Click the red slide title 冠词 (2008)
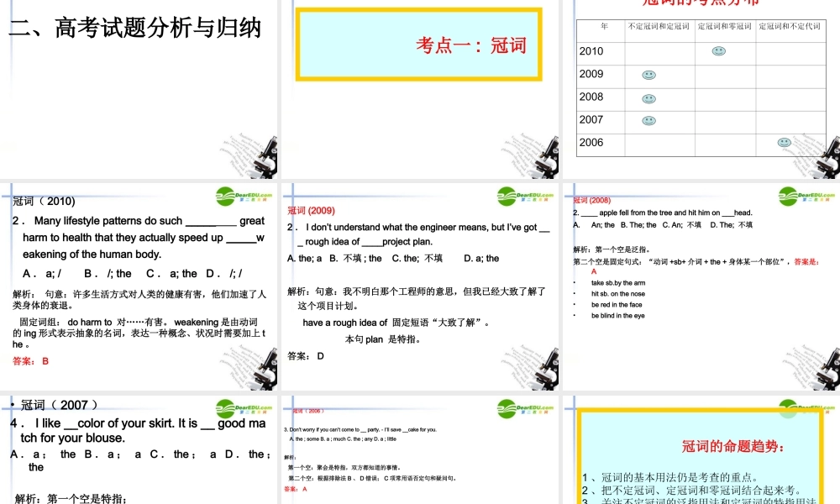The width and height of the screenshot is (840, 504). (x=592, y=200)
